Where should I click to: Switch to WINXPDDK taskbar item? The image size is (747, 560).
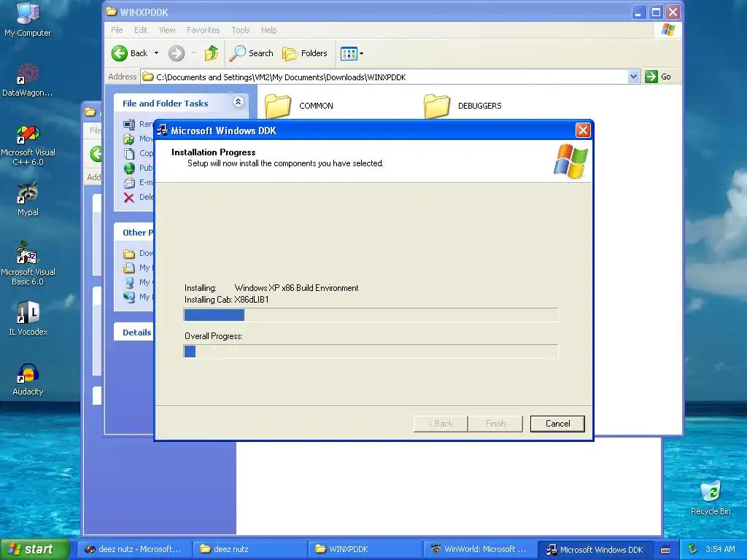365,549
